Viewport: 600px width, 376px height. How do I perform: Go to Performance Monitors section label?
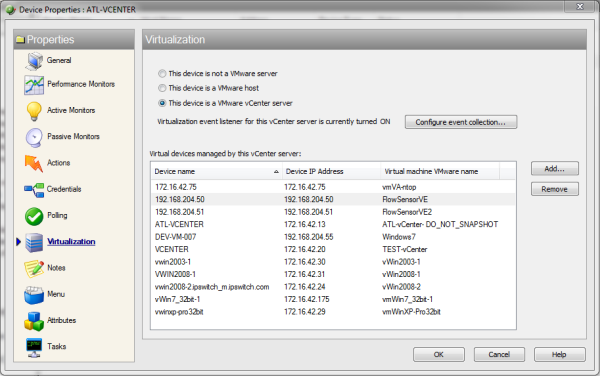point(81,84)
